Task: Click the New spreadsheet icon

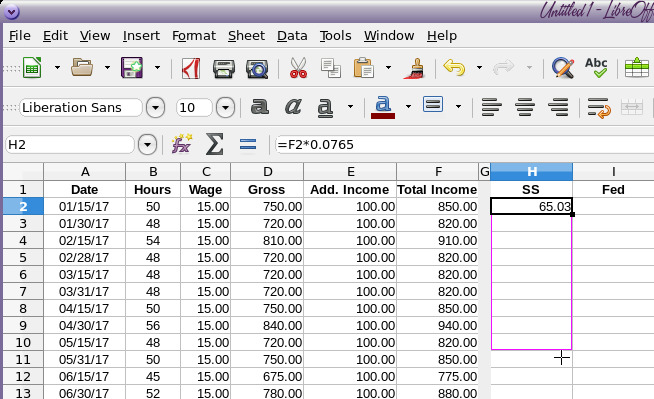Action: (32, 68)
